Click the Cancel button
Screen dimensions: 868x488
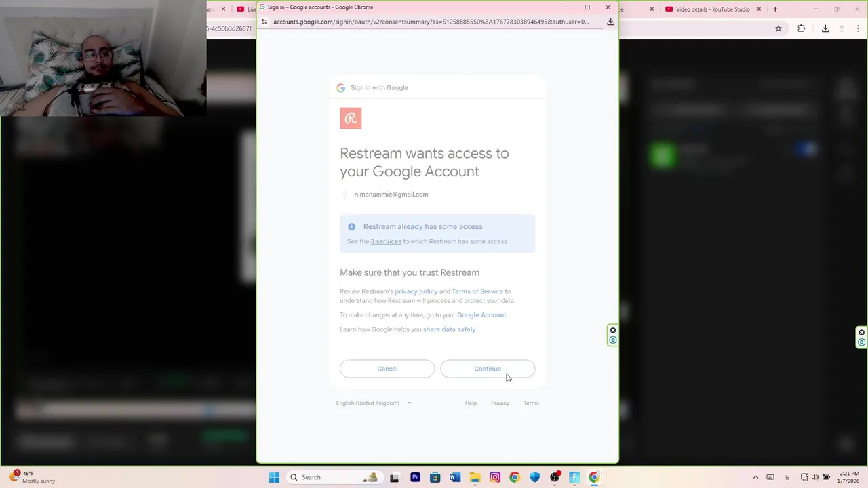click(x=387, y=369)
